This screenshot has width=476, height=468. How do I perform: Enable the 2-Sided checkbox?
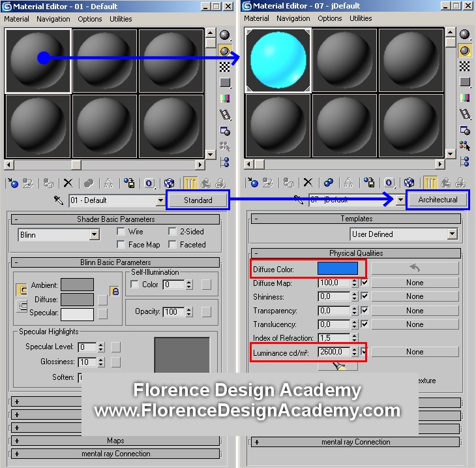(x=172, y=232)
